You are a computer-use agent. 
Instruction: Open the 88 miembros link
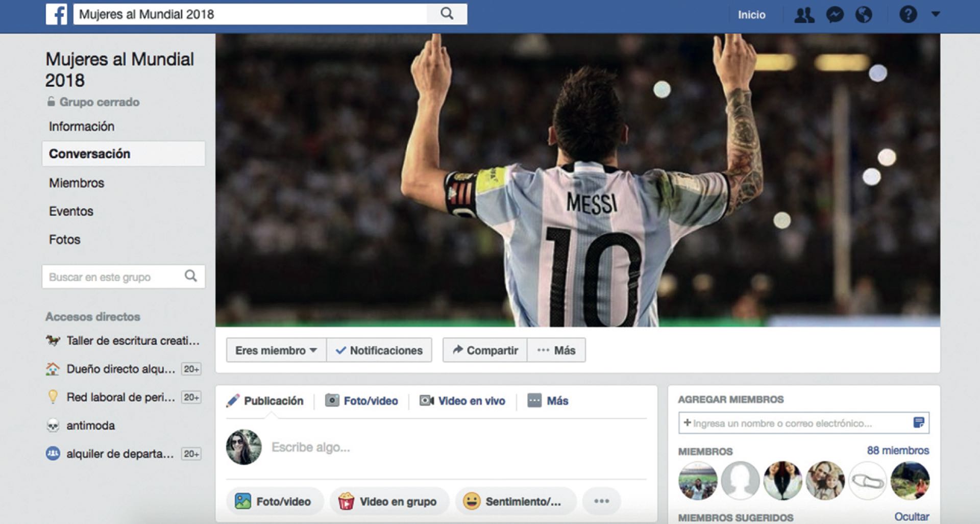[898, 451]
